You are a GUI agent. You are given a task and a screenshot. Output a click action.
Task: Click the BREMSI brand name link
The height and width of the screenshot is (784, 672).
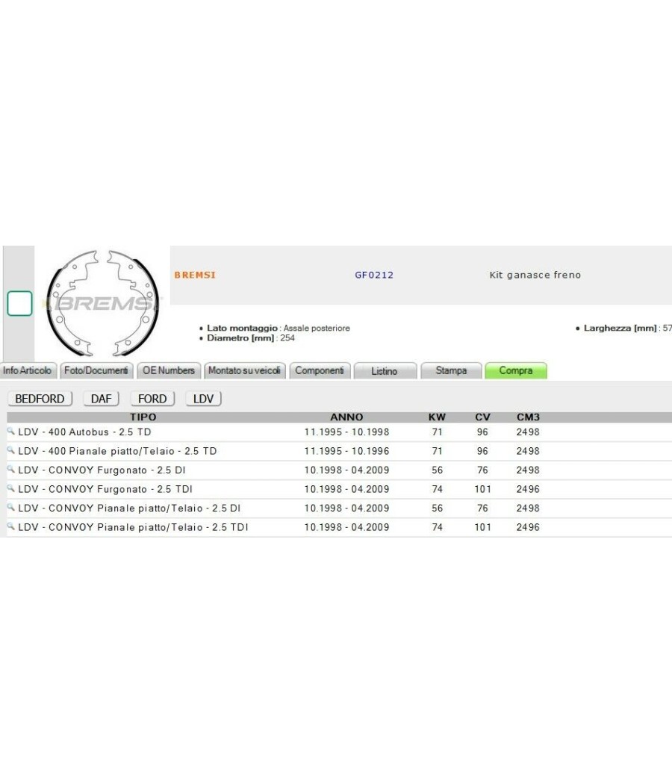point(195,275)
